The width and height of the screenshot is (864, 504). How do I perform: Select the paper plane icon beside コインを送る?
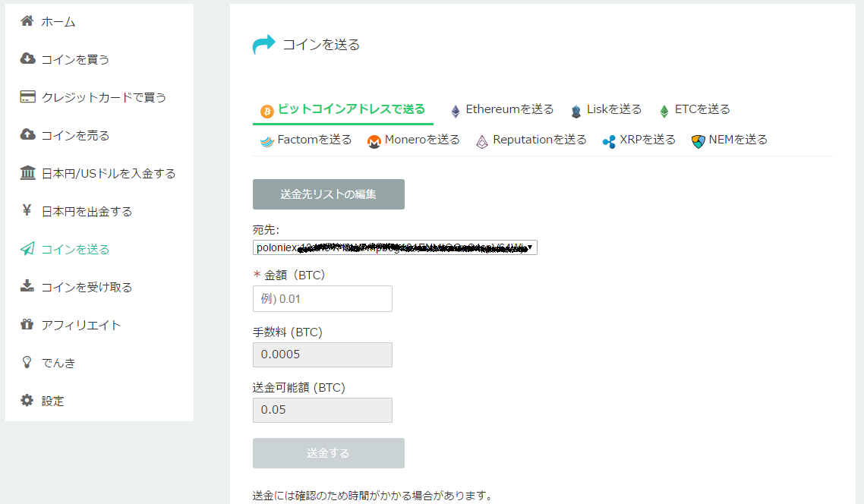pos(27,249)
